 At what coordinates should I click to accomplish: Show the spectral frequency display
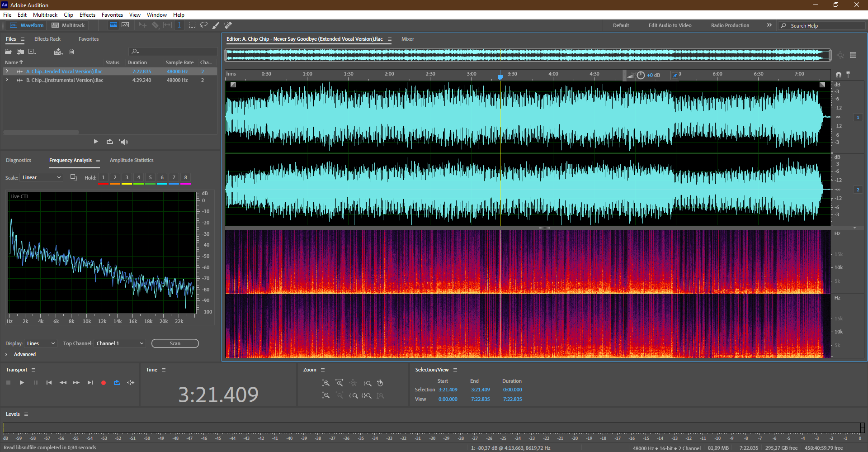pyautogui.click(x=113, y=25)
